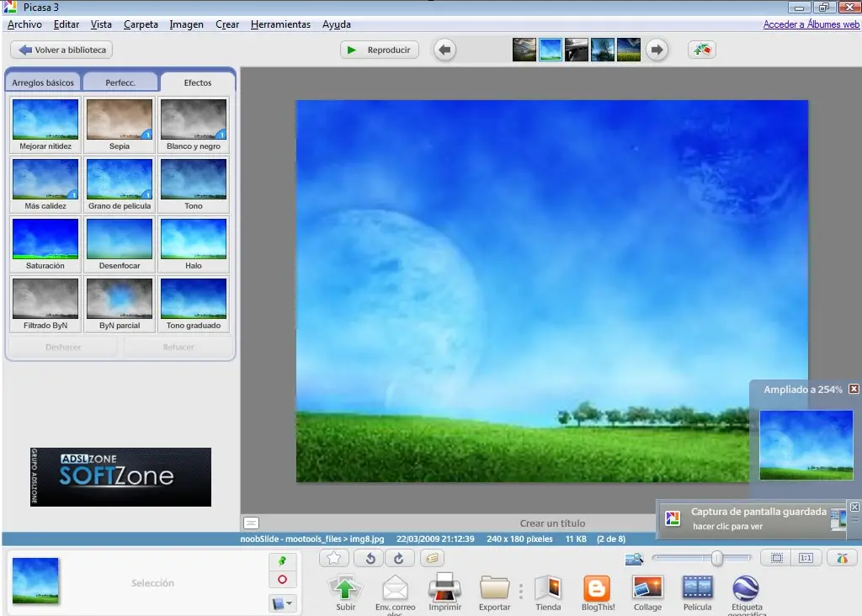
Task: Toggle the caption display button below image
Action: (x=251, y=523)
